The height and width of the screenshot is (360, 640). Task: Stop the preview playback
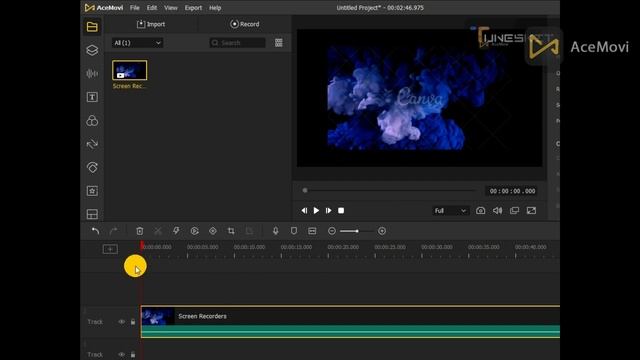pos(341,211)
